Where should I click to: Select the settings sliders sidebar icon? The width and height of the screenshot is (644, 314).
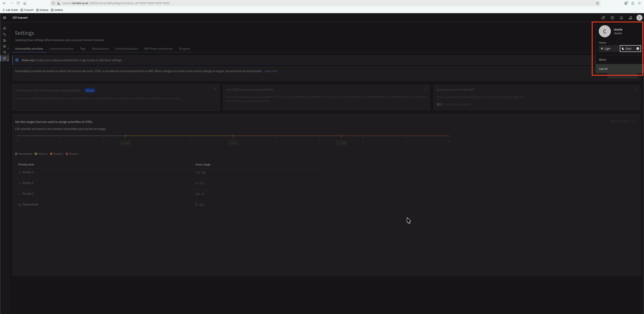(x=5, y=58)
